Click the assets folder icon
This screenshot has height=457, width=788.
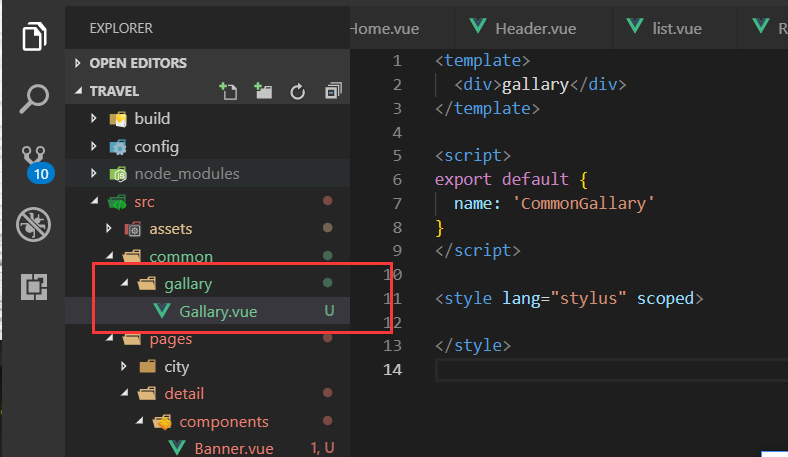133,229
